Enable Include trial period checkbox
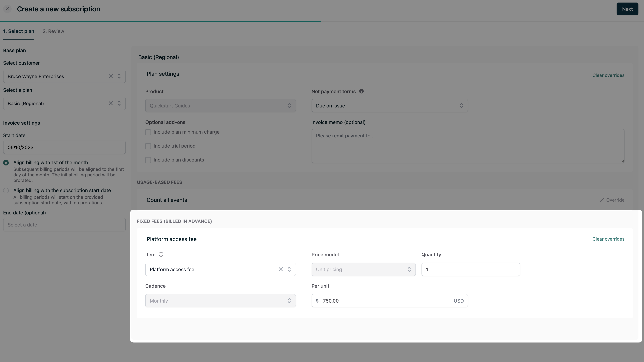Screen dimensions: 644x362 pos(148,146)
